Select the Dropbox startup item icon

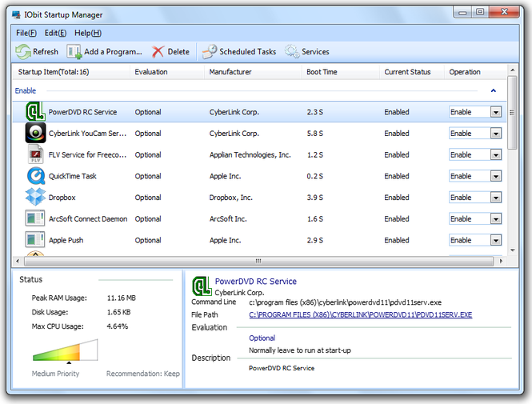[x=35, y=197]
